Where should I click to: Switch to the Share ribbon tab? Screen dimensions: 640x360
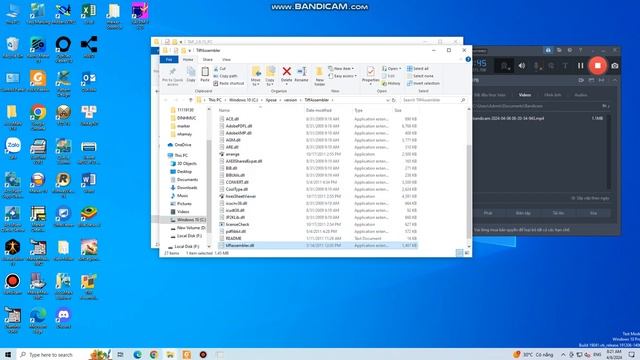(207, 60)
